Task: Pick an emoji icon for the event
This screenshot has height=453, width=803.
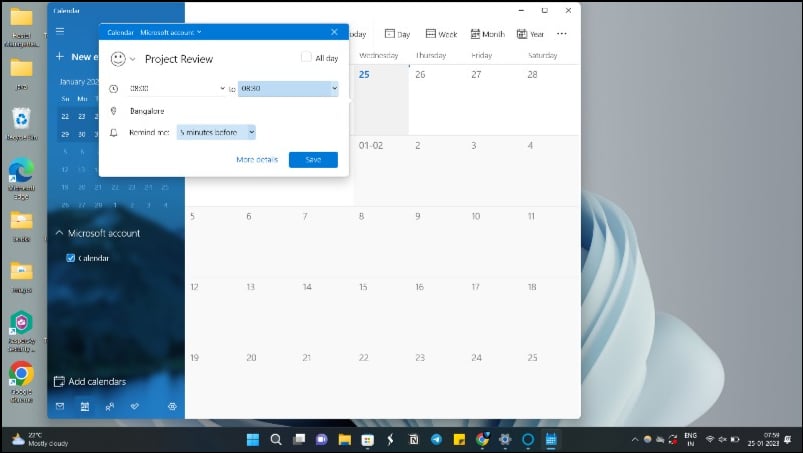Action: click(x=118, y=59)
